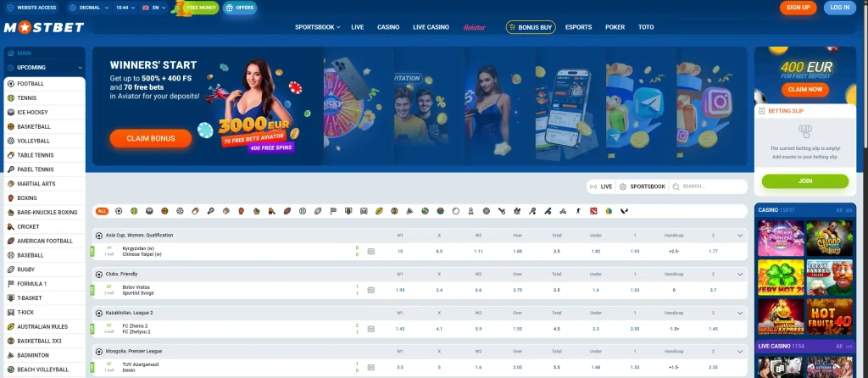
Task: Open Website Access link
Action: (x=31, y=8)
